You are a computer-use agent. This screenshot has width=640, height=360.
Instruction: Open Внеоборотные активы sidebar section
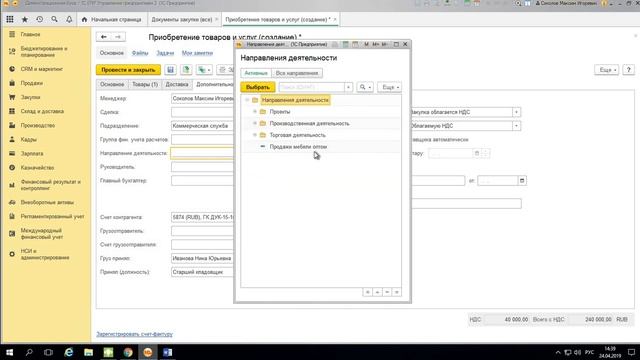point(47,202)
